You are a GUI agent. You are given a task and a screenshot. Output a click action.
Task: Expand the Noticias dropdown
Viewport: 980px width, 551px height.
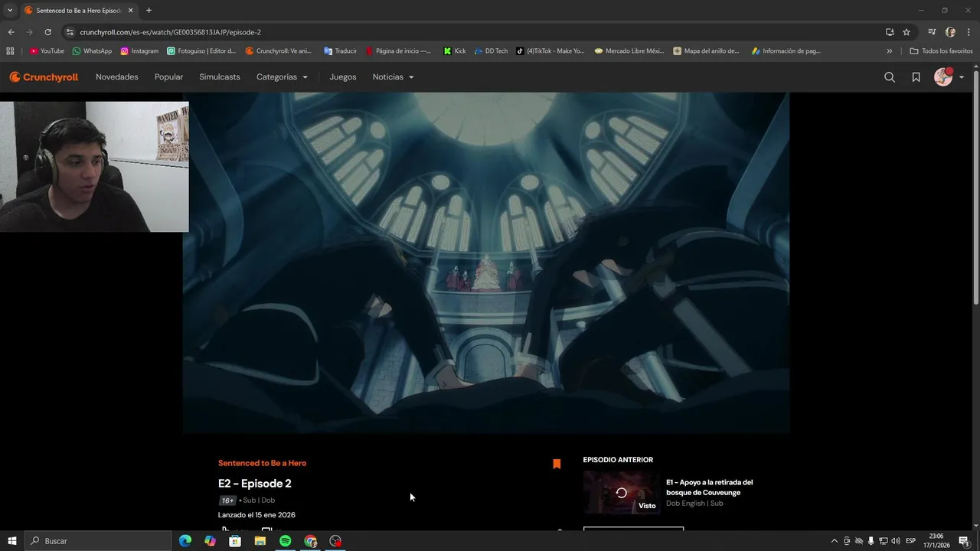393,77
